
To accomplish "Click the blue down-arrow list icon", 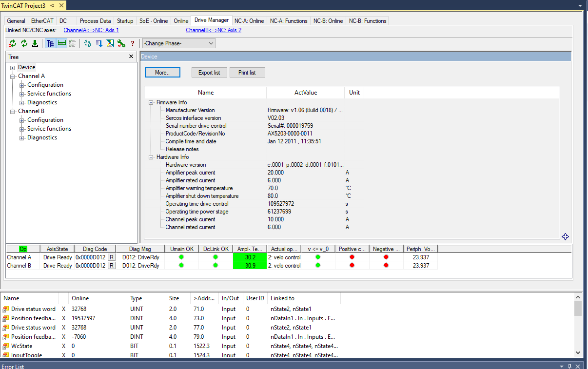I will coord(99,43).
